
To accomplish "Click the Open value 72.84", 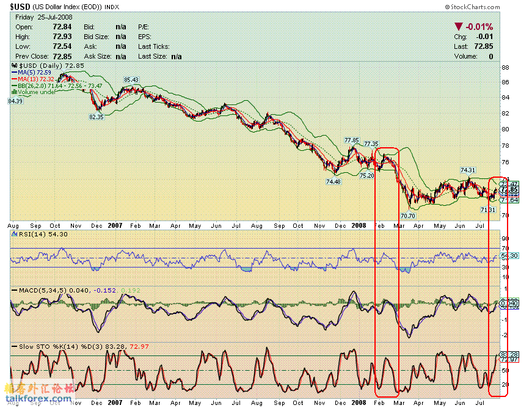I will coord(62,27).
